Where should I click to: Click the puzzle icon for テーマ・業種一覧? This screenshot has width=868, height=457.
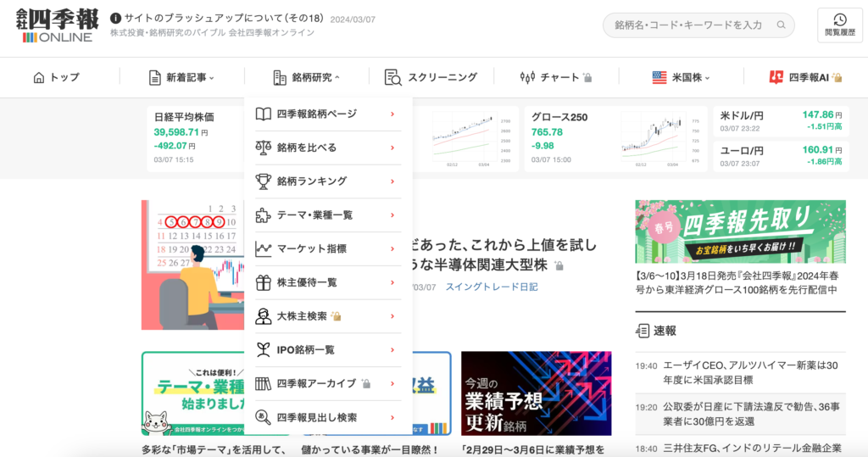coord(263,215)
